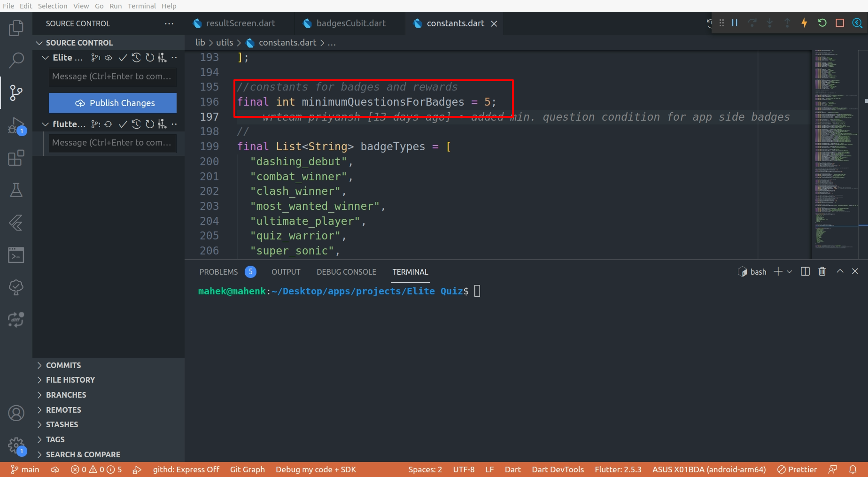Viewport: 868px width, 477px height.
Task: Open the new terminal launch profile dropdown
Action: click(790, 272)
